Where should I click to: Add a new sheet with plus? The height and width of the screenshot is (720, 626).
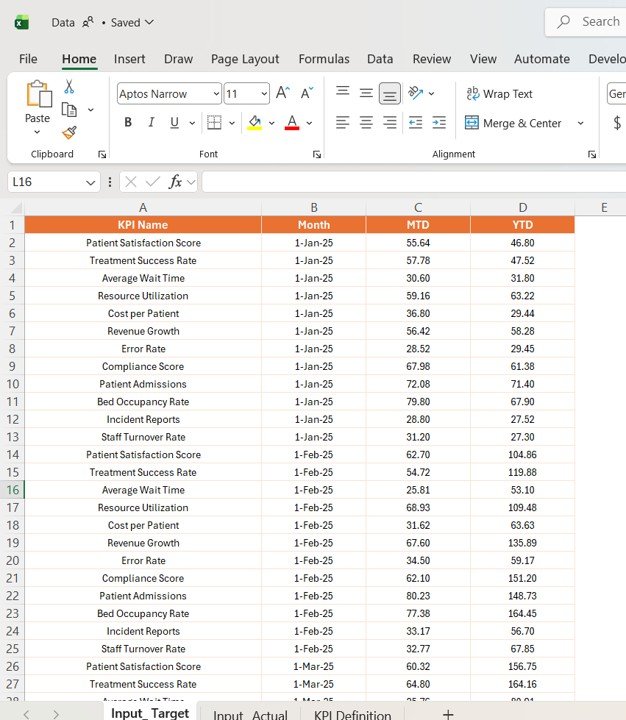[x=448, y=714]
